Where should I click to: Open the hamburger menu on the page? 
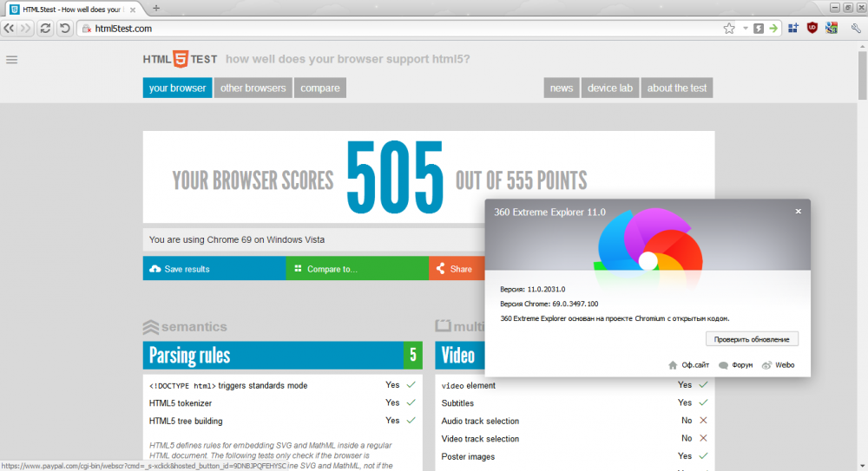(11, 60)
